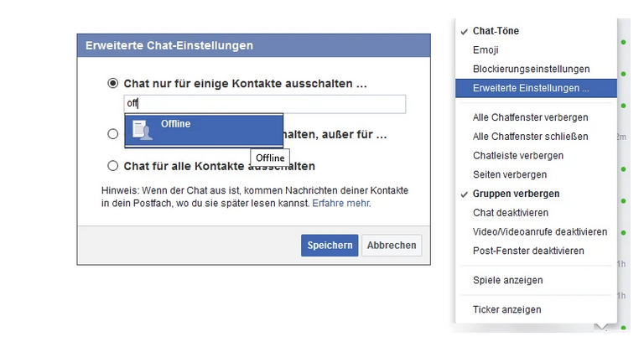Choose 'Chatleiste verbergen' menu item
The width and height of the screenshot is (644, 342).
click(x=536, y=156)
